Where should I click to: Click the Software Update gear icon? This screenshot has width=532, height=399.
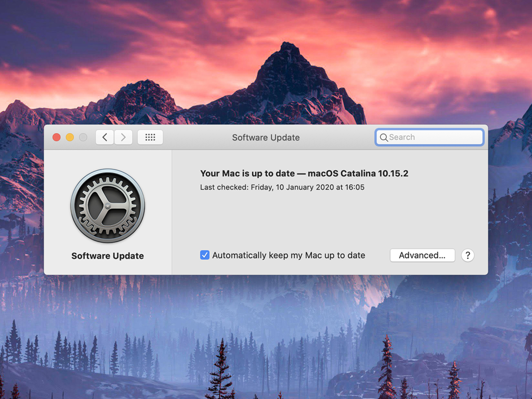[x=107, y=206]
